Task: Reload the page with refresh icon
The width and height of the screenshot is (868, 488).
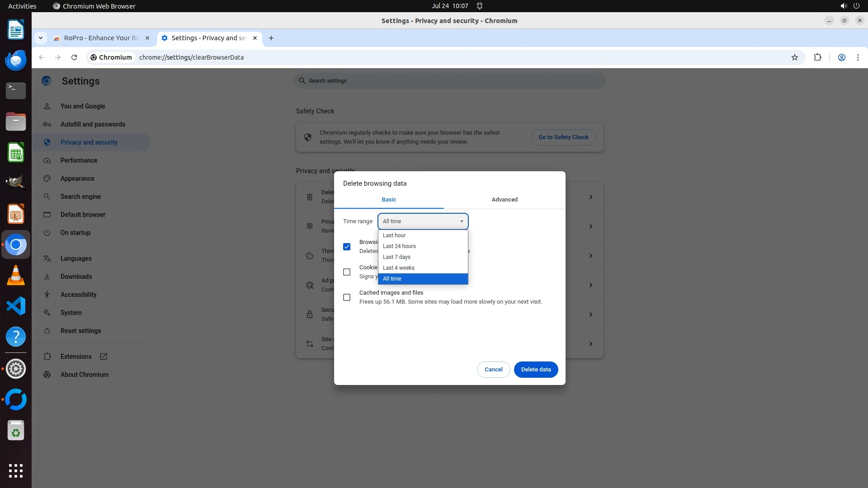Action: 74,57
